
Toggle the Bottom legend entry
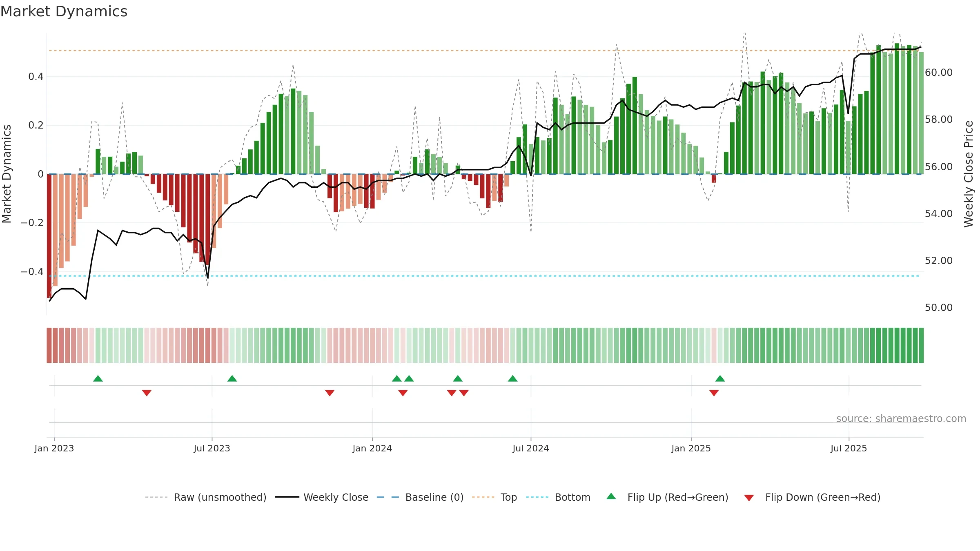(x=558, y=498)
